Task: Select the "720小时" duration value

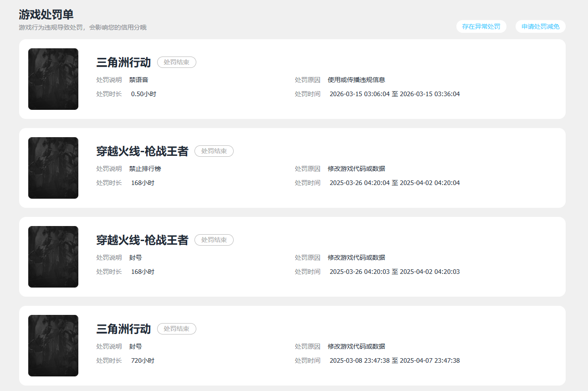Action: [x=143, y=360]
